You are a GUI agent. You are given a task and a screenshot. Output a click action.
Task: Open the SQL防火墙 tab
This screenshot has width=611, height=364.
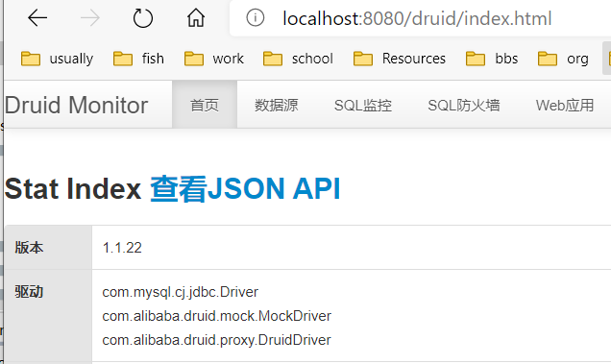tap(464, 105)
